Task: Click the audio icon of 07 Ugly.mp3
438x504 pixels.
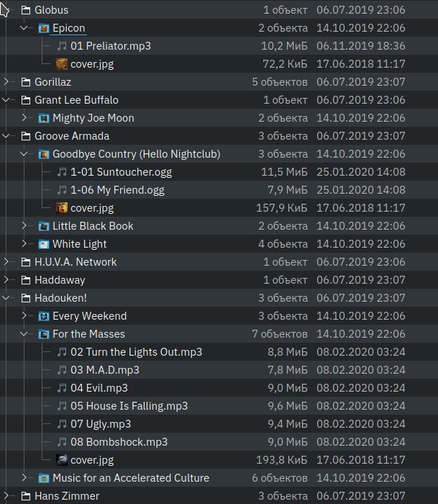Action: pos(62,424)
